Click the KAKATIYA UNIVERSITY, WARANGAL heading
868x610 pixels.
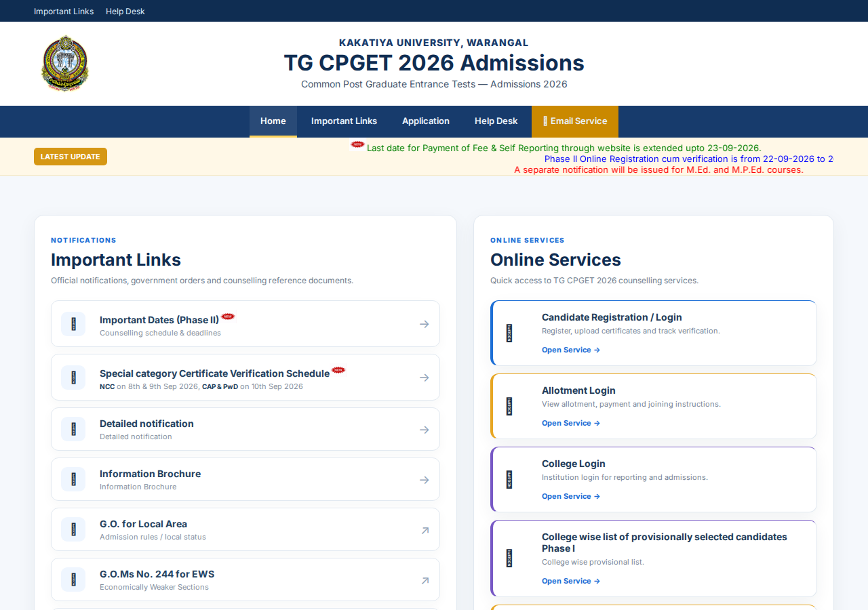click(x=434, y=43)
